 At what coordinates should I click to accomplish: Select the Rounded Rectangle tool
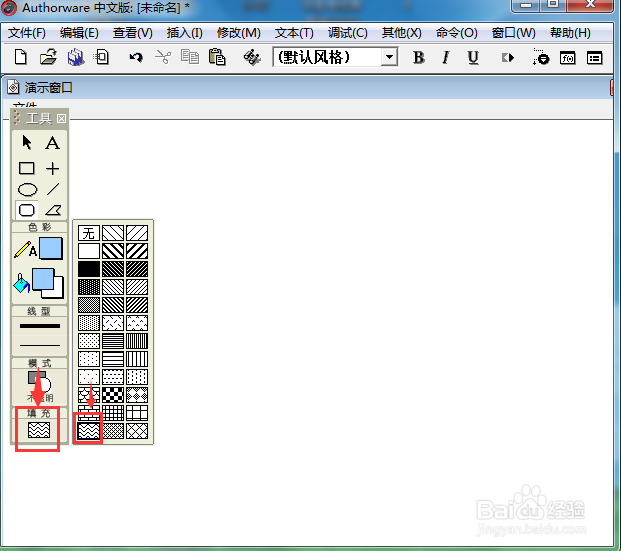click(x=27, y=210)
